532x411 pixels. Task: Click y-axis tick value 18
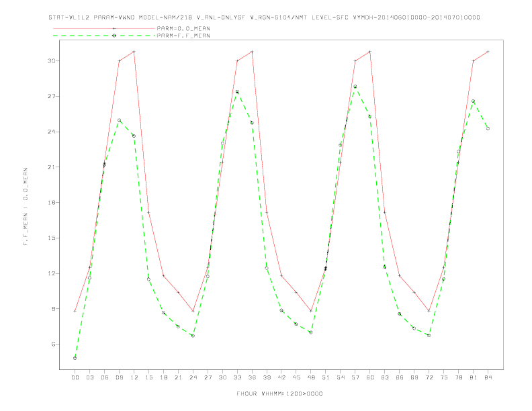[x=52, y=202]
